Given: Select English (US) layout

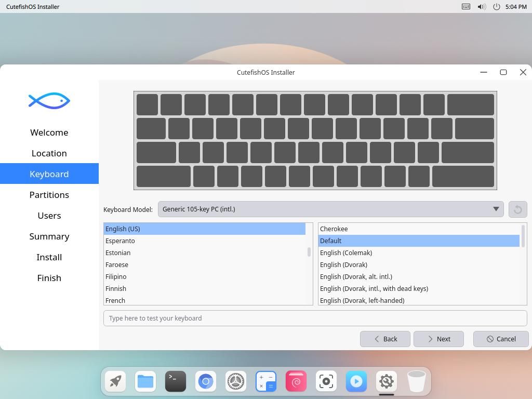Looking at the screenshot, I should (x=205, y=229).
